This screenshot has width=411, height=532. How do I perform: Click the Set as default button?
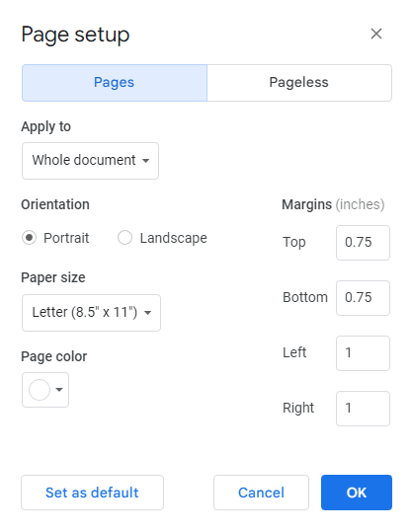93,493
